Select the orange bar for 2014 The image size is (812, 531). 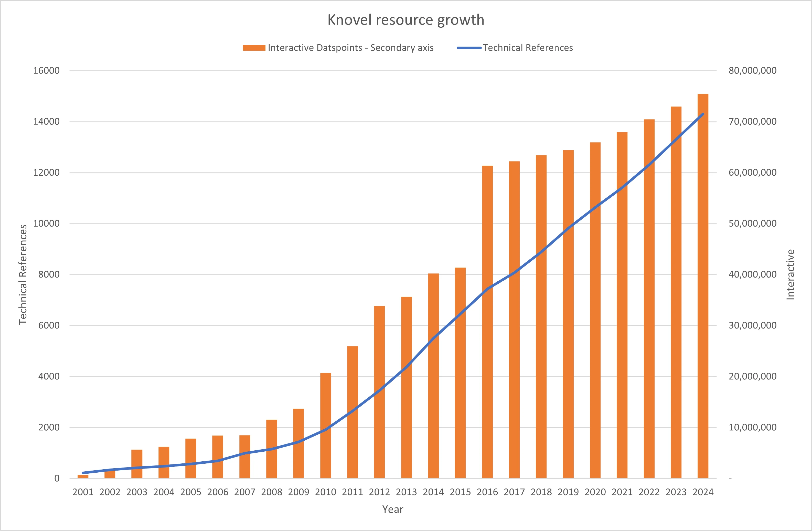click(x=433, y=376)
